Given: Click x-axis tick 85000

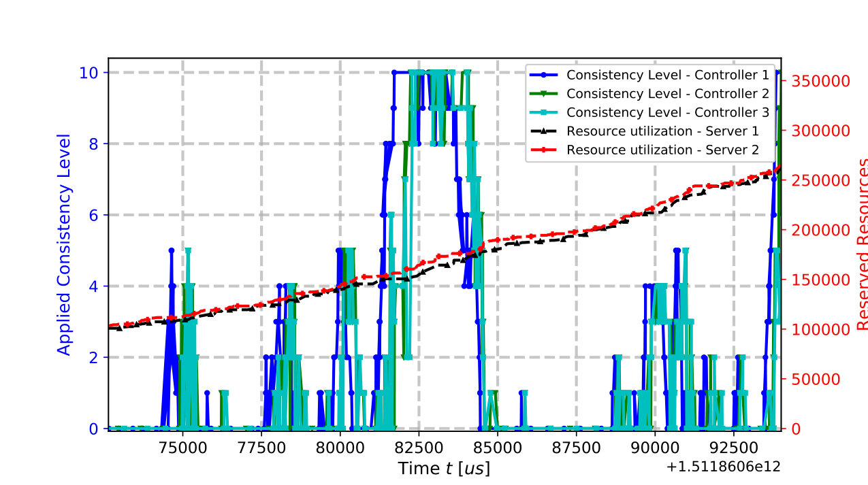Looking at the screenshot, I should click(x=497, y=447).
